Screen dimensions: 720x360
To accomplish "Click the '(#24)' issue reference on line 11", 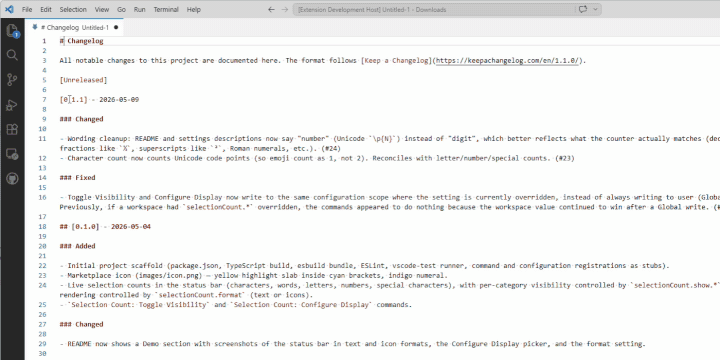I will point(331,149).
